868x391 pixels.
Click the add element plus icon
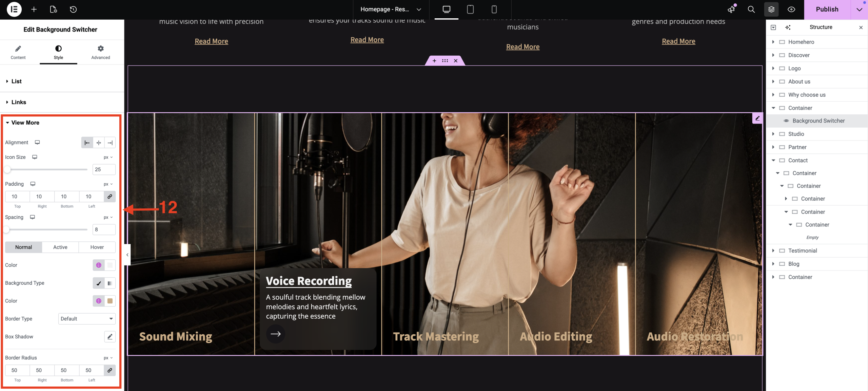[34, 9]
